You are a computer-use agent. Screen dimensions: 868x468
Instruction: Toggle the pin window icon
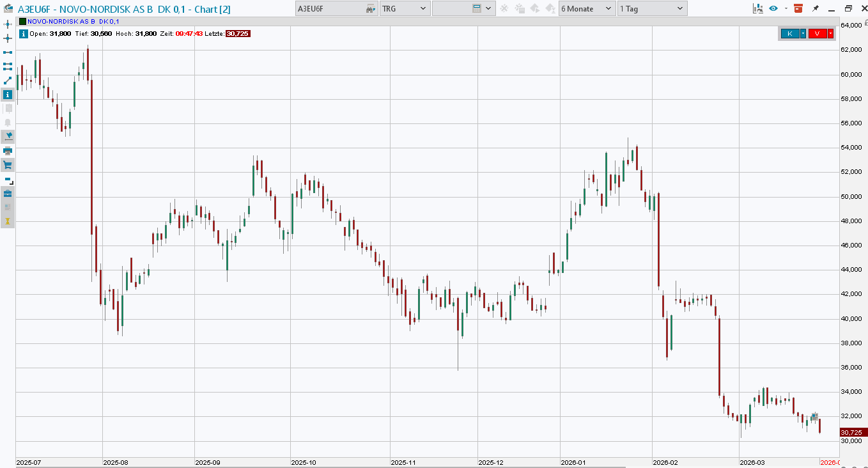[816, 8]
